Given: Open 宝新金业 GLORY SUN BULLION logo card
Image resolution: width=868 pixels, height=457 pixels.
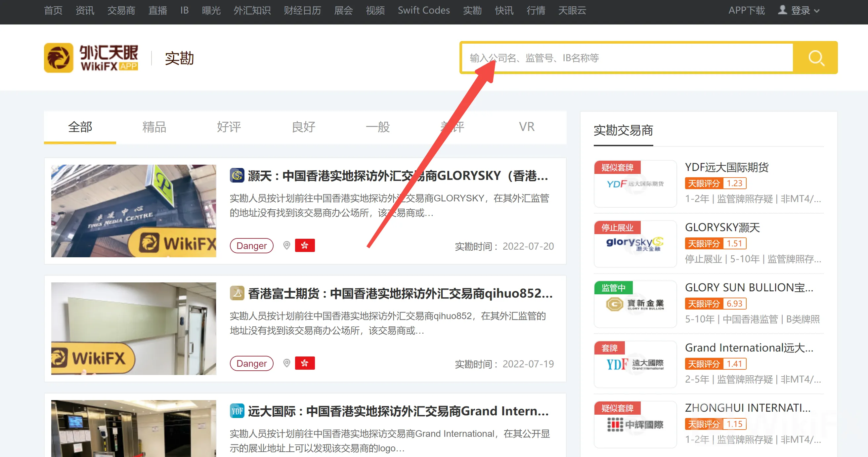Looking at the screenshot, I should pos(635,304).
